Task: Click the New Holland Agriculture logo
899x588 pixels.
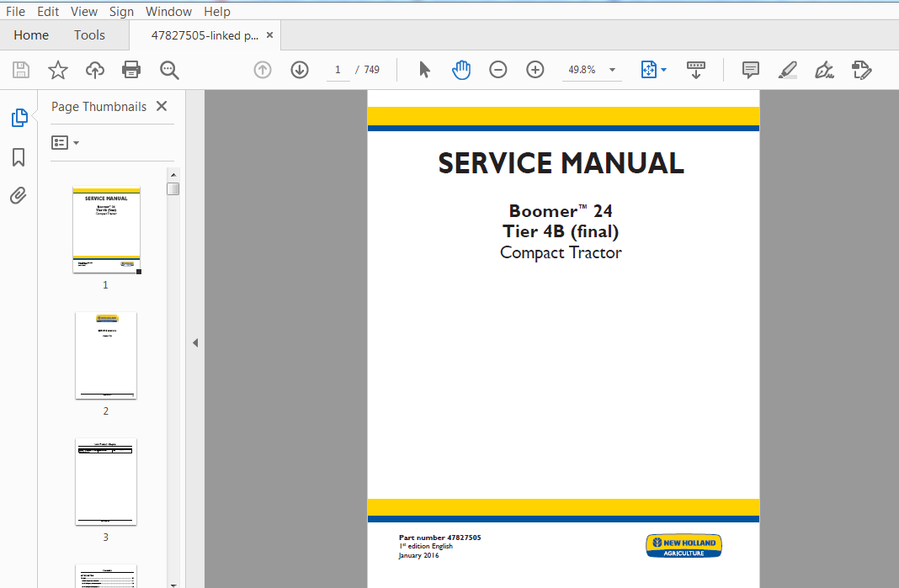Action: (684, 546)
